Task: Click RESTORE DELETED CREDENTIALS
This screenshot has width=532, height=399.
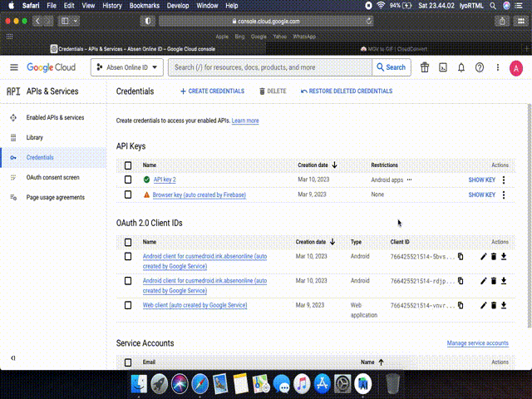Action: point(347,91)
